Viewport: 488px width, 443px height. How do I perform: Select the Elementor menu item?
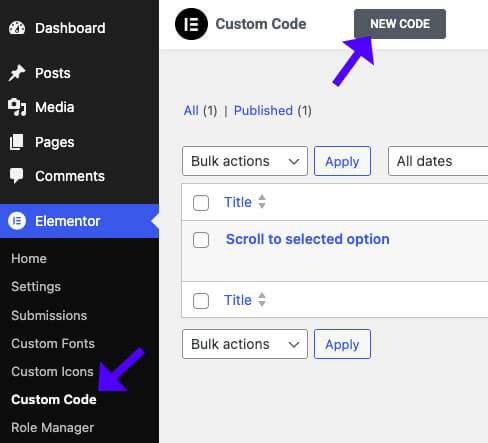point(79,221)
